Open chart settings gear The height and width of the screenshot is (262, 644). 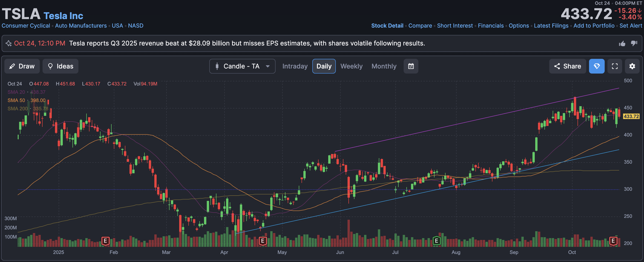pos(632,66)
